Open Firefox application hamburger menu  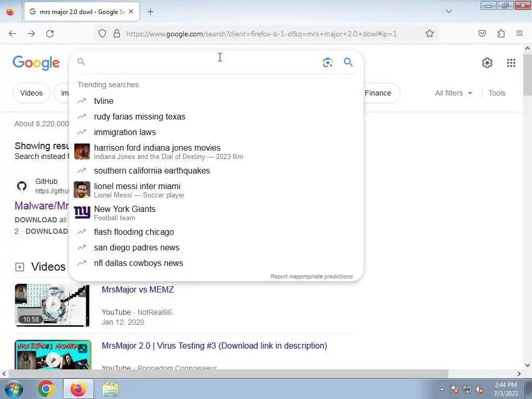point(520,33)
